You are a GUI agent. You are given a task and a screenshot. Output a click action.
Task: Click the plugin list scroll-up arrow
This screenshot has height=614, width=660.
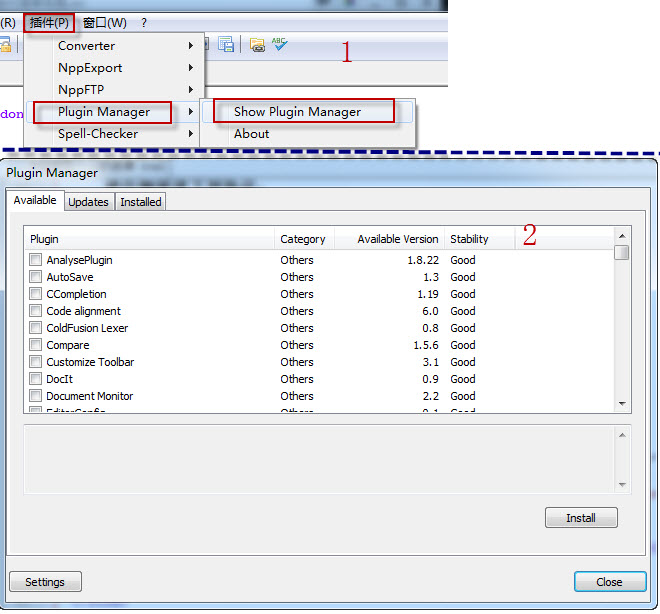coord(622,236)
